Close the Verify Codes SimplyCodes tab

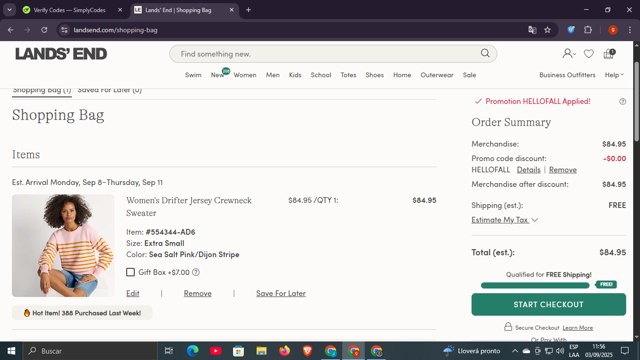(x=120, y=10)
